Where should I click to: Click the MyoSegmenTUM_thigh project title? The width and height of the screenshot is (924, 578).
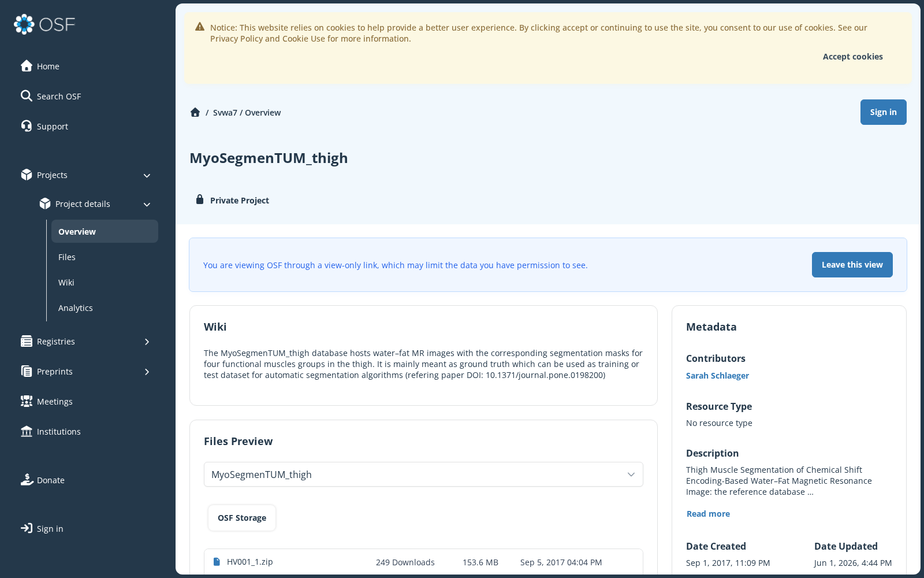coord(269,158)
